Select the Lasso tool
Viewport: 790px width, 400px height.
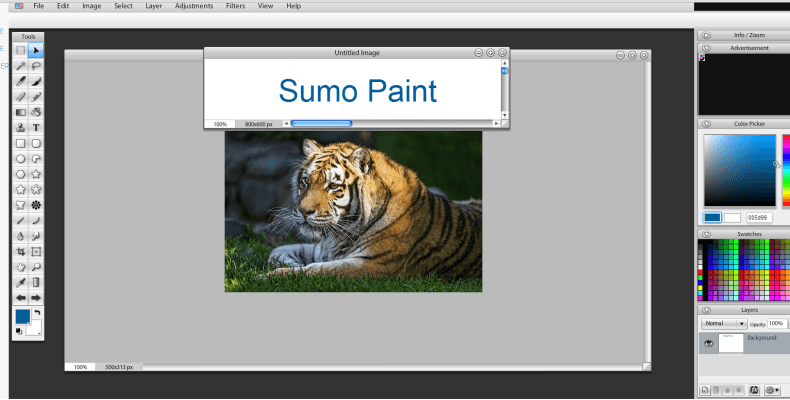(36, 66)
